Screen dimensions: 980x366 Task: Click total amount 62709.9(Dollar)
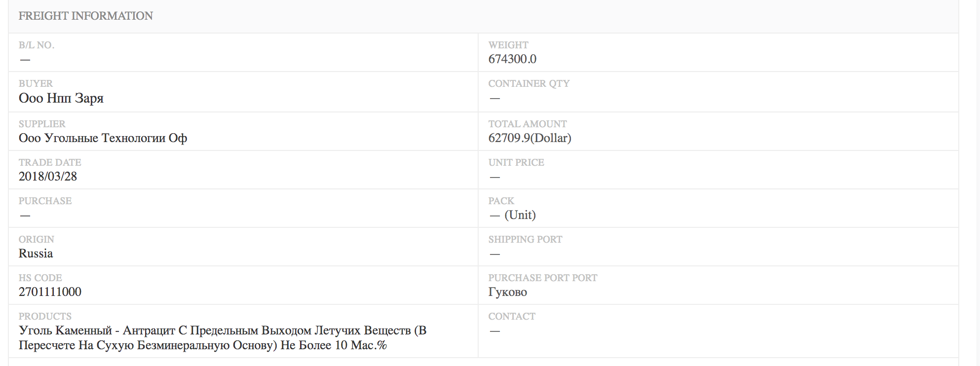pos(530,138)
